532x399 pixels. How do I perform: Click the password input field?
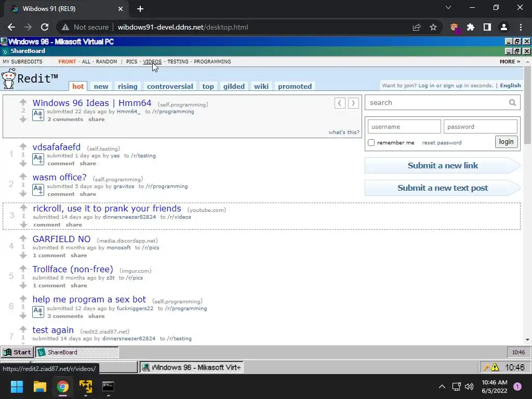[481, 127]
